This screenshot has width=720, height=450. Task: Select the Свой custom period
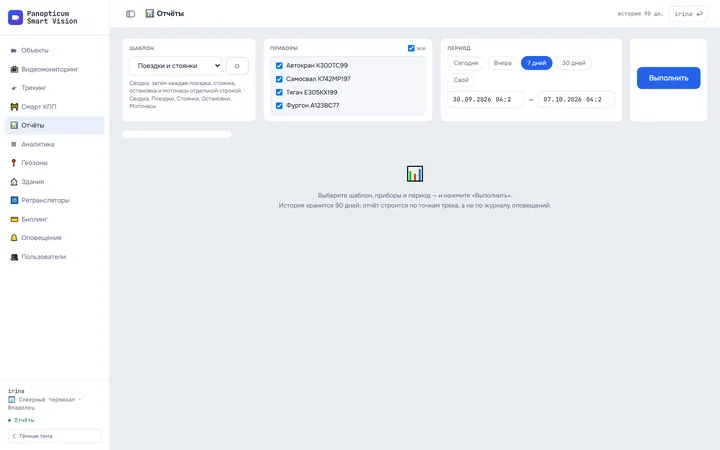pyautogui.click(x=461, y=80)
